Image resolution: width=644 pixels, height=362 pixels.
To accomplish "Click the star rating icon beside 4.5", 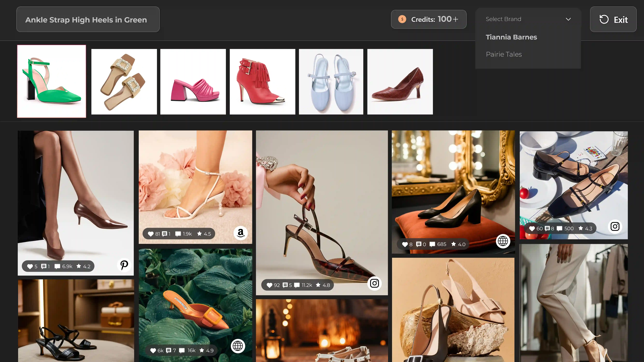I will (199, 233).
